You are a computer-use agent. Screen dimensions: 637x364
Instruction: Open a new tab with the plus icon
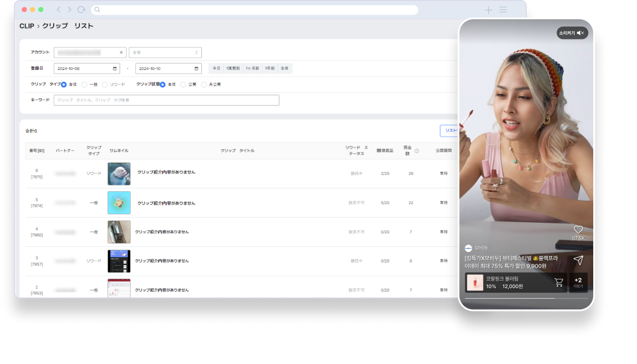tap(488, 10)
